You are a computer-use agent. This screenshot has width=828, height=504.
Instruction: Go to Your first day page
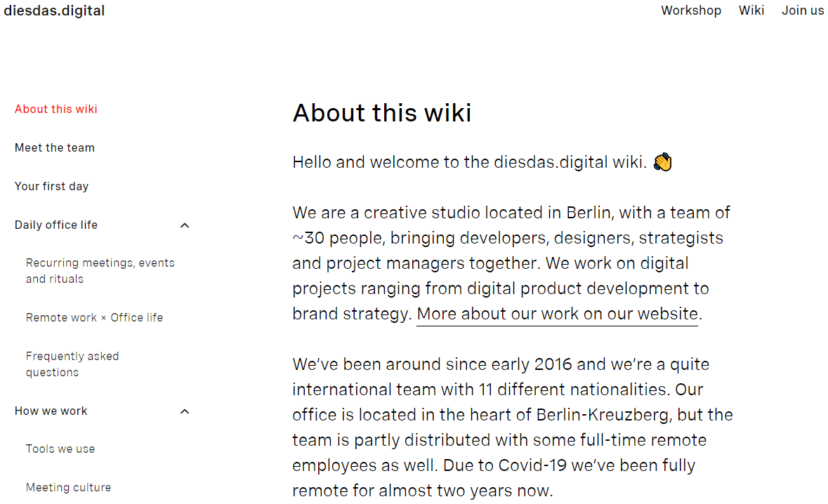[51, 186]
